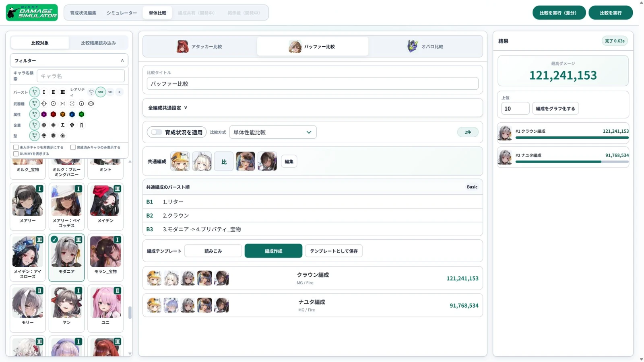
Task: Switch to オバロ比較 tab
Action: point(425,46)
